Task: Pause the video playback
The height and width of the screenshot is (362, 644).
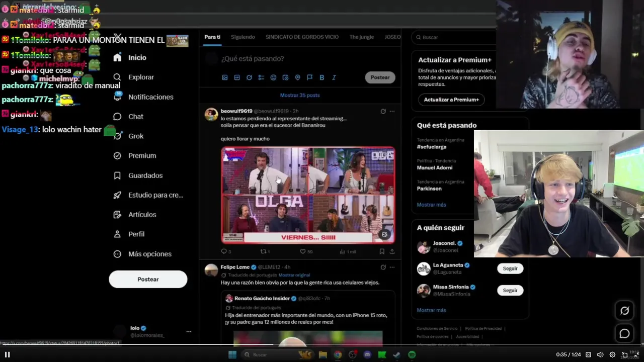Action: coord(8,354)
